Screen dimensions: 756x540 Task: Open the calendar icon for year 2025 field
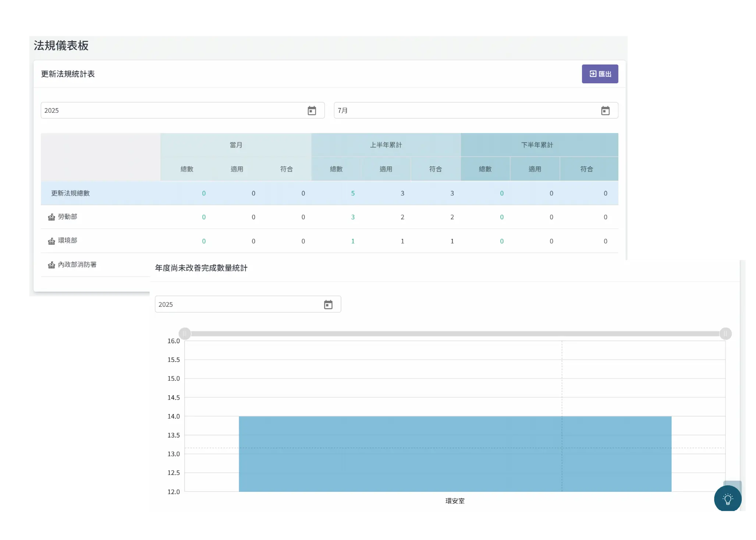pyautogui.click(x=312, y=111)
